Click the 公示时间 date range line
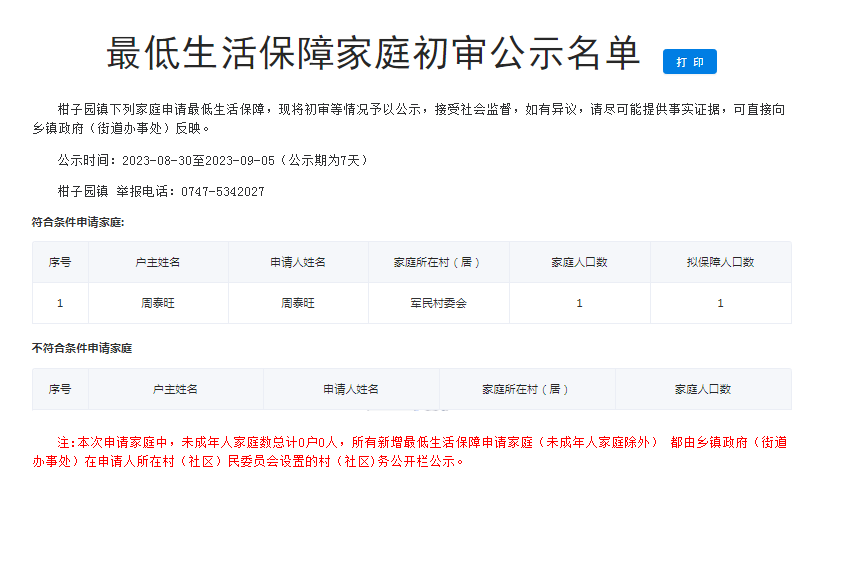Screen dimensions: 841x585 coord(213,160)
